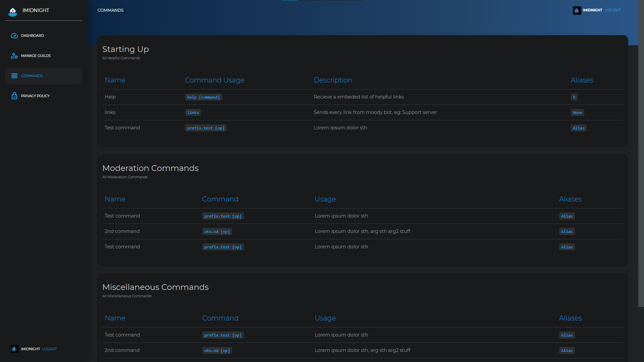Click the "Usage" header in Moderation table

(x=325, y=199)
